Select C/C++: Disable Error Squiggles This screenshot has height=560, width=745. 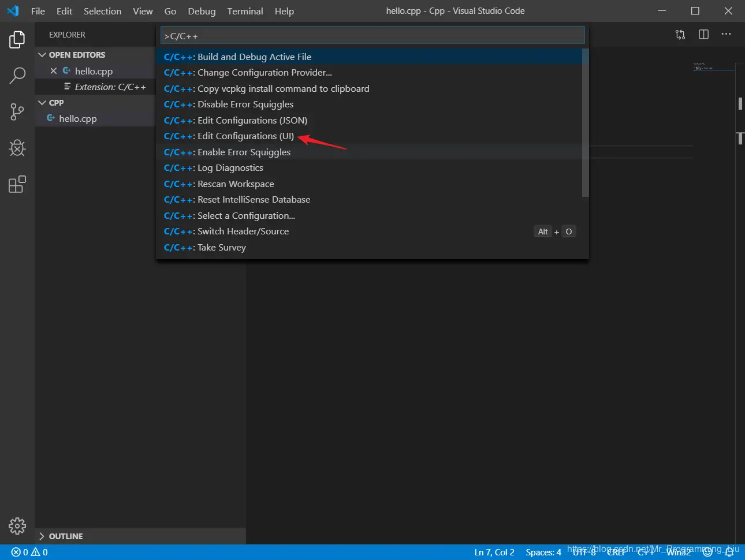(x=369, y=104)
